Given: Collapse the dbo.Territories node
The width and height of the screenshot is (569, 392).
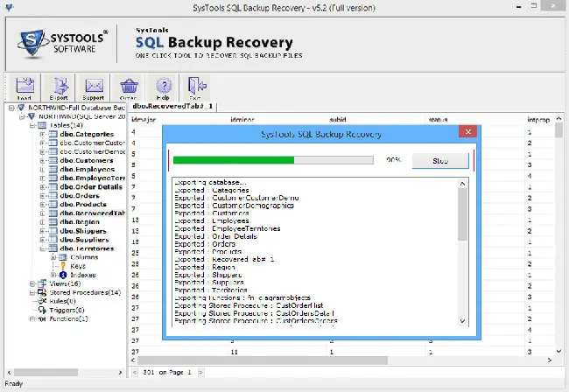Looking at the screenshot, I should [43, 248].
